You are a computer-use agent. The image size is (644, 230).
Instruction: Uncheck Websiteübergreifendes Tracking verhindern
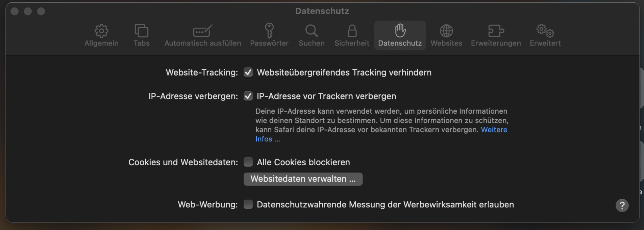pos(248,72)
